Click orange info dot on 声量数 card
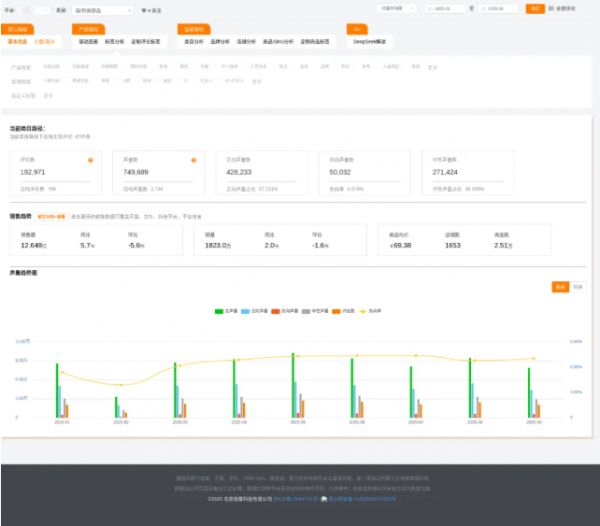 point(193,159)
